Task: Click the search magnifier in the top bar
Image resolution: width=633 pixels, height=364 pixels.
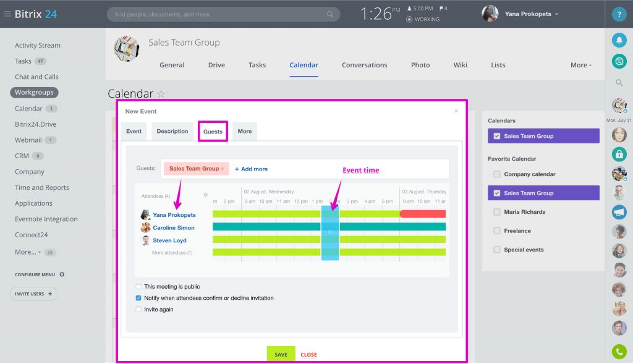Action: coord(330,15)
